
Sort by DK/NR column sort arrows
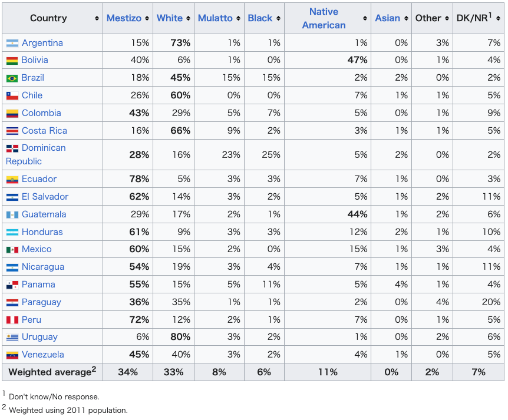[x=499, y=18]
